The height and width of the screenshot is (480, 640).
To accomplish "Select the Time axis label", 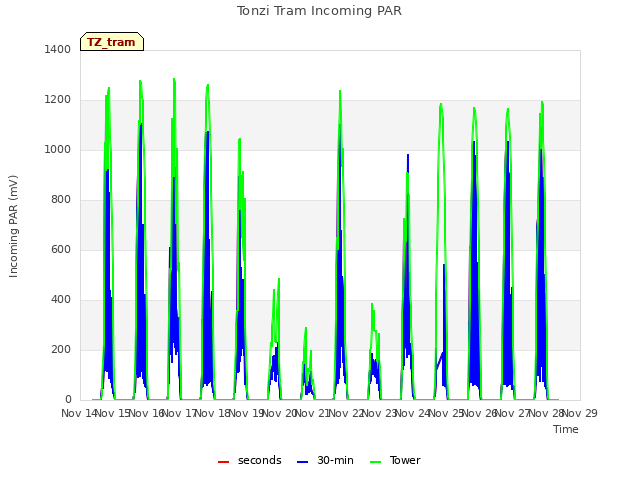I will pos(566,429).
